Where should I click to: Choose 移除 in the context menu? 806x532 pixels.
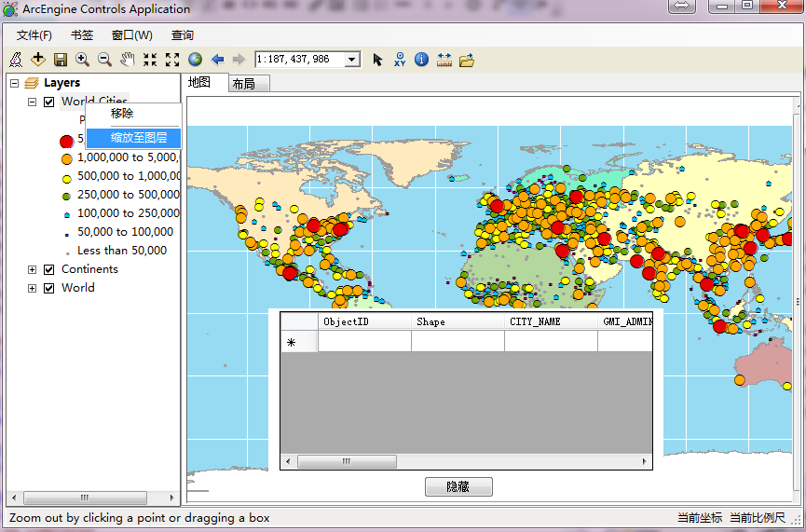click(x=133, y=114)
